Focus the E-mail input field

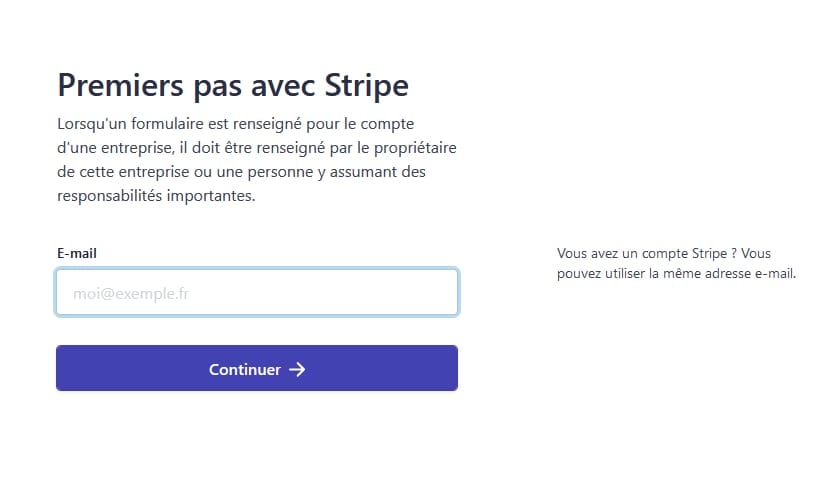(x=257, y=293)
